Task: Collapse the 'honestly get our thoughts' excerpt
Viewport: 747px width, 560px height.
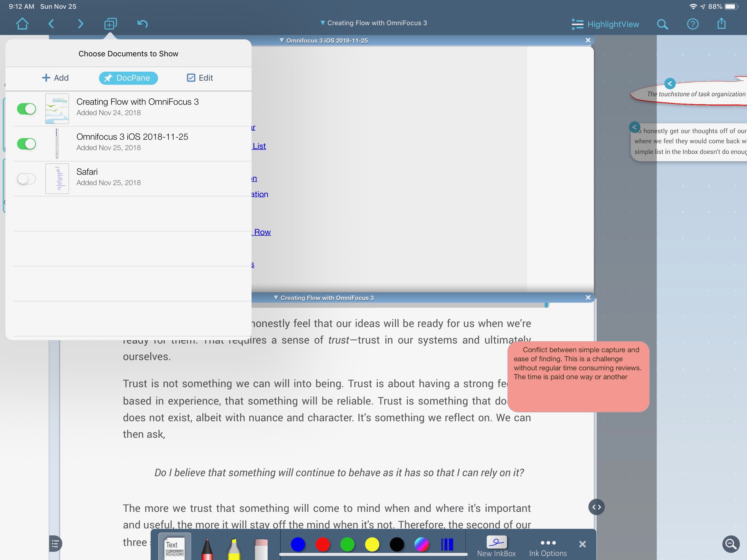Action: click(635, 127)
